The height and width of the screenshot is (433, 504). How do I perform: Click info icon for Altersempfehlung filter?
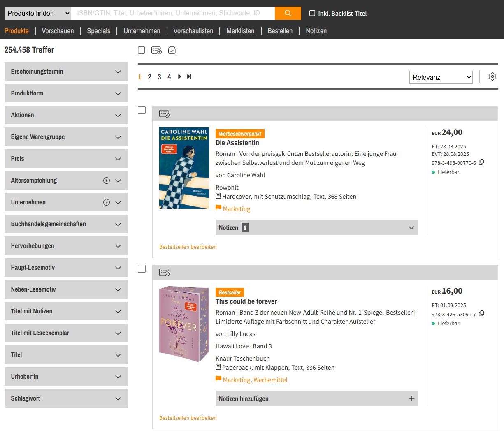pyautogui.click(x=107, y=181)
